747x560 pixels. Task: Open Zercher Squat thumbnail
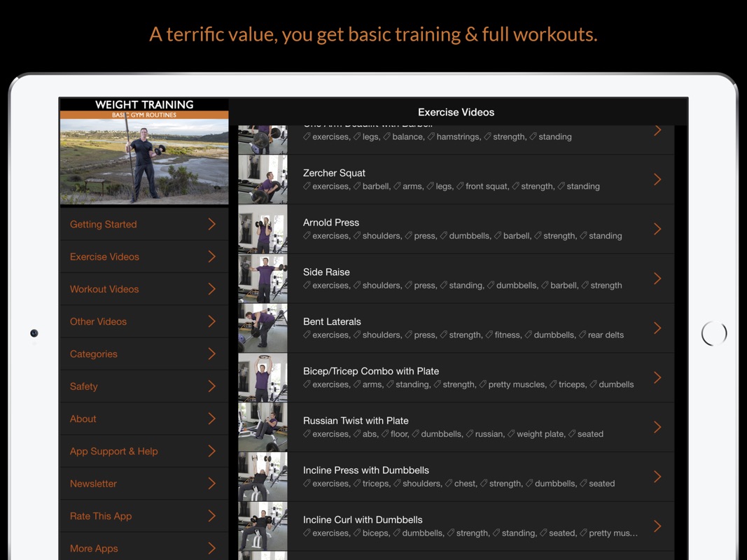pyautogui.click(x=263, y=179)
